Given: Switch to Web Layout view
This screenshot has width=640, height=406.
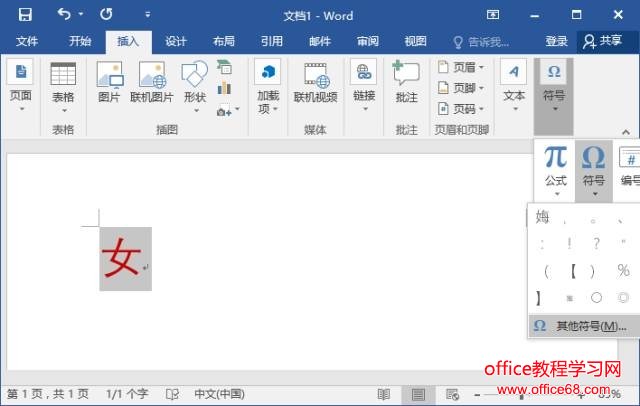Looking at the screenshot, I should pos(452,395).
